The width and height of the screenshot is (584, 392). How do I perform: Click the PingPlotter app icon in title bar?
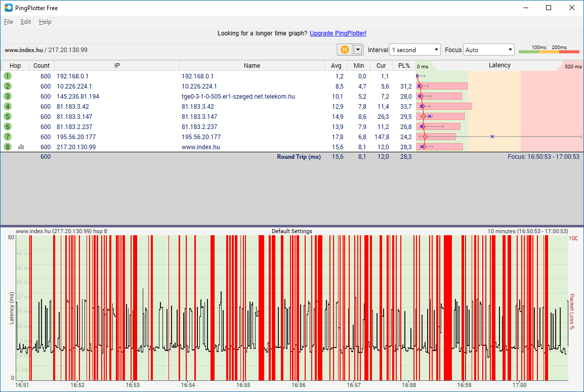[9, 8]
